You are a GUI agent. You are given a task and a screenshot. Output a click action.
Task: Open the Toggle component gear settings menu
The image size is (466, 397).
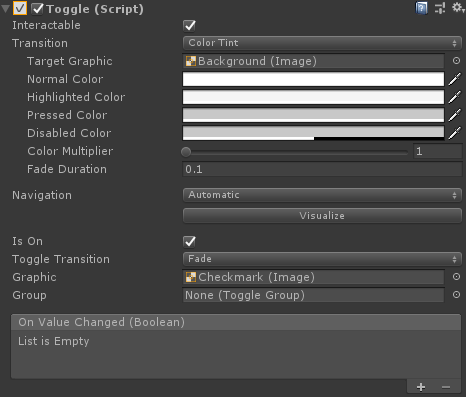[458, 7]
